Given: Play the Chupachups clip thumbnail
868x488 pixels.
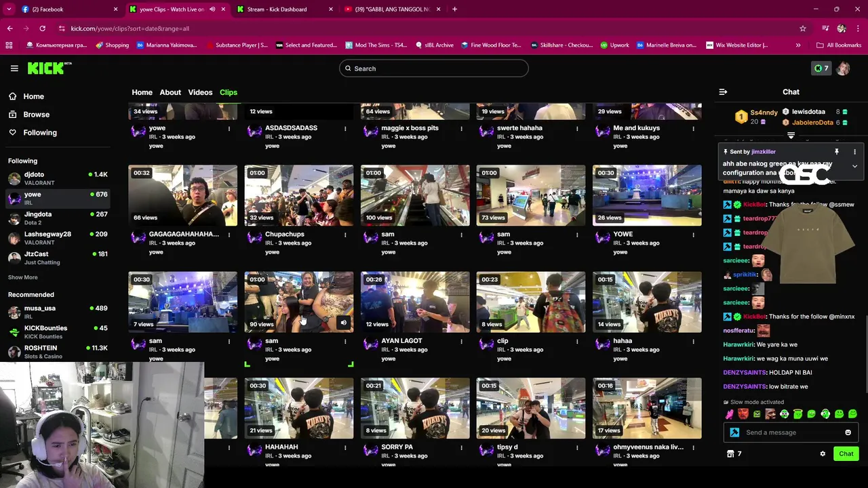Looking at the screenshot, I should (299, 195).
